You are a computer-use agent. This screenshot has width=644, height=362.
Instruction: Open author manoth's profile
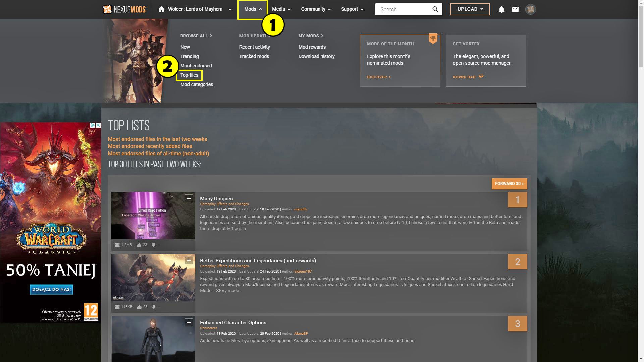click(300, 209)
